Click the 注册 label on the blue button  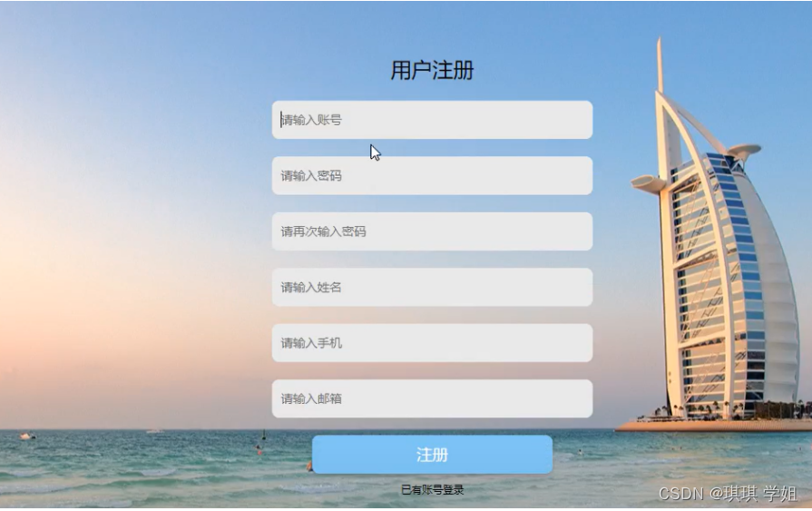coord(432,455)
